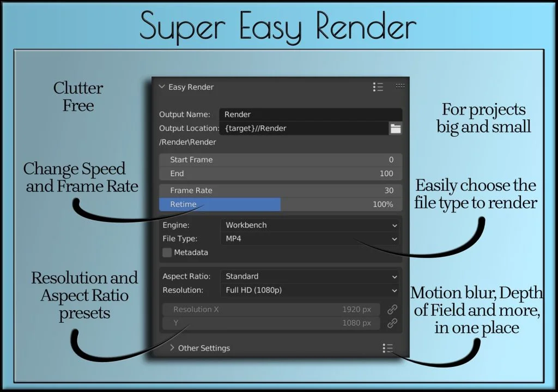The image size is (558, 392).
Task: Click the Frame Rate value showing 30
Action: [280, 190]
